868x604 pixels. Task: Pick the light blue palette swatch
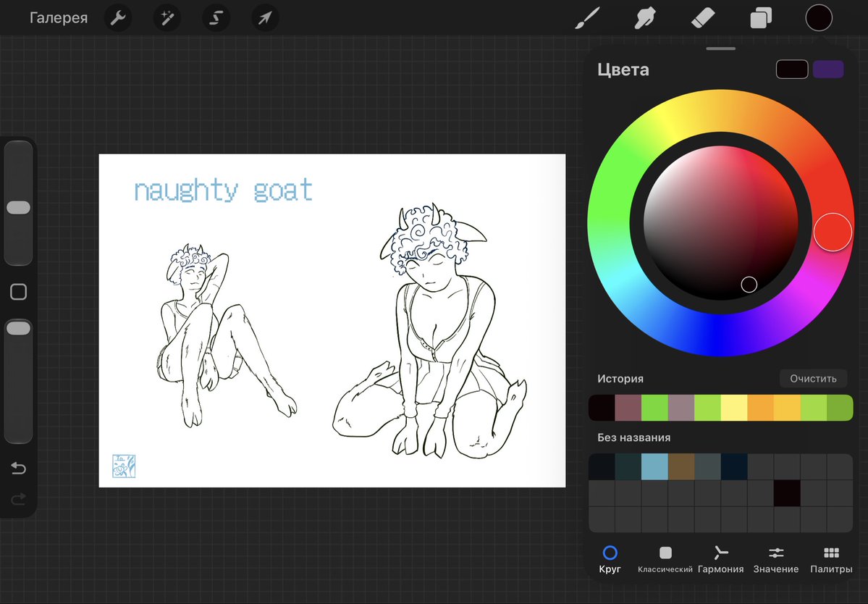(x=655, y=466)
